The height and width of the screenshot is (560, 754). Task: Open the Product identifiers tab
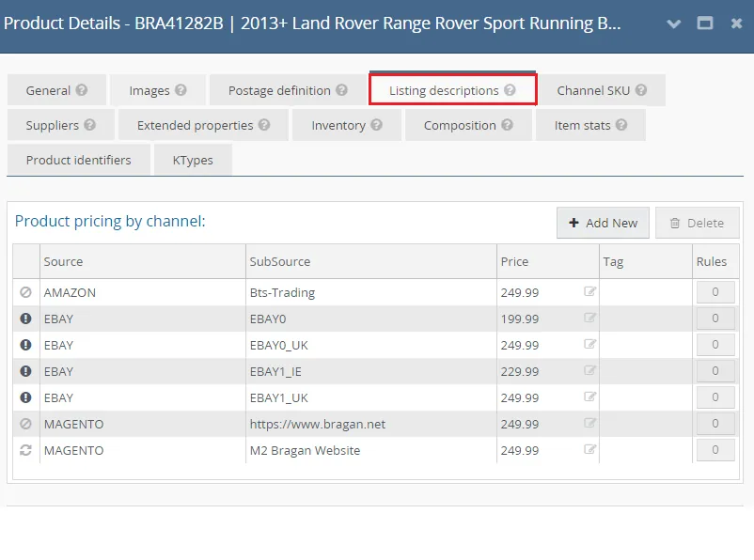pyautogui.click(x=78, y=160)
